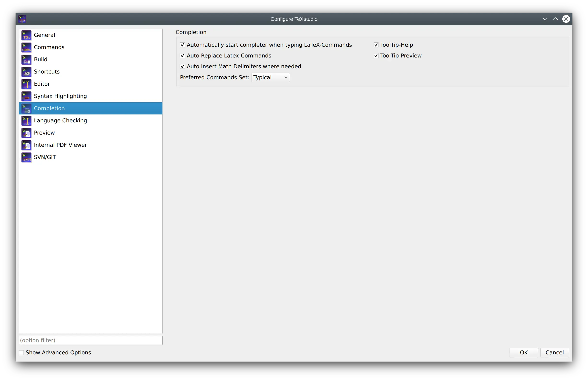The width and height of the screenshot is (588, 380).
Task: Click the Commands settings icon
Action: click(27, 47)
